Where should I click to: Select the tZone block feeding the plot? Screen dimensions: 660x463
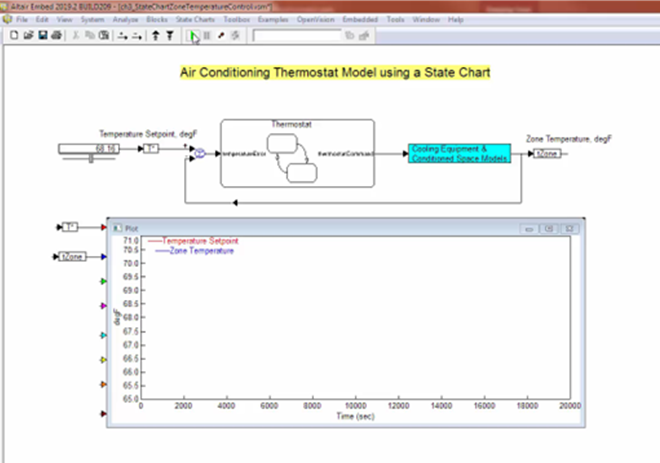72,257
